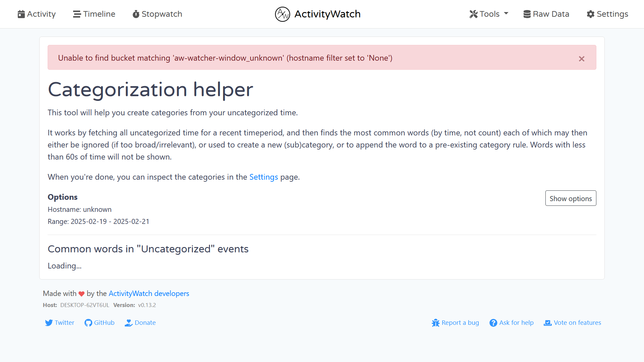Follow the Settings link in description
Viewport: 644px width, 362px height.
264,177
